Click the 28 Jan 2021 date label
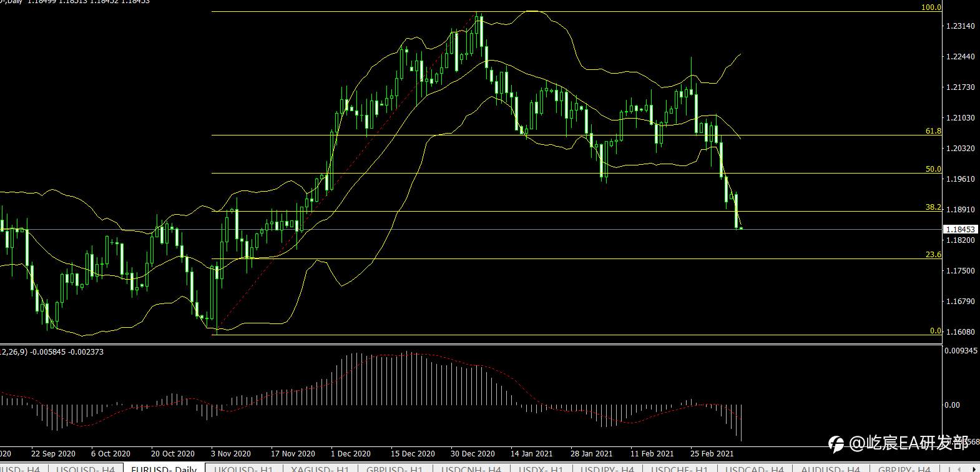 pos(591,454)
